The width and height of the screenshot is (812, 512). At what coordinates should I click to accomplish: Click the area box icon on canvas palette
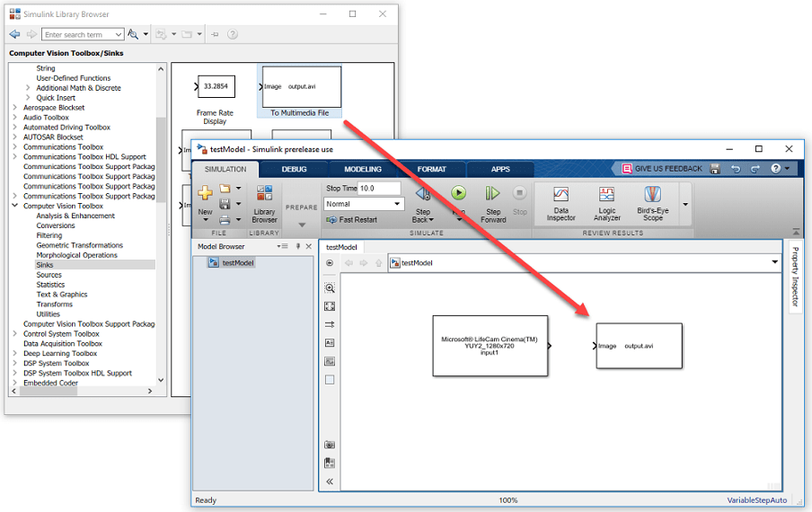[330, 380]
